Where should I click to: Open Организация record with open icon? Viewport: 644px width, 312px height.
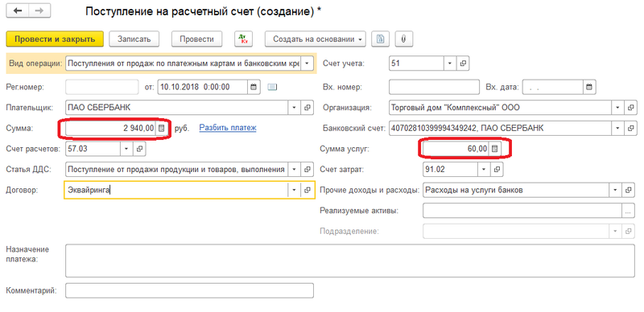[x=630, y=108]
